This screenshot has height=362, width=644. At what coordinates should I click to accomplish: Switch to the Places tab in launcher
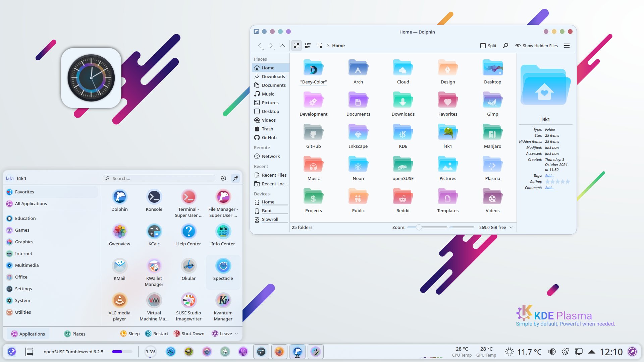[75, 334]
